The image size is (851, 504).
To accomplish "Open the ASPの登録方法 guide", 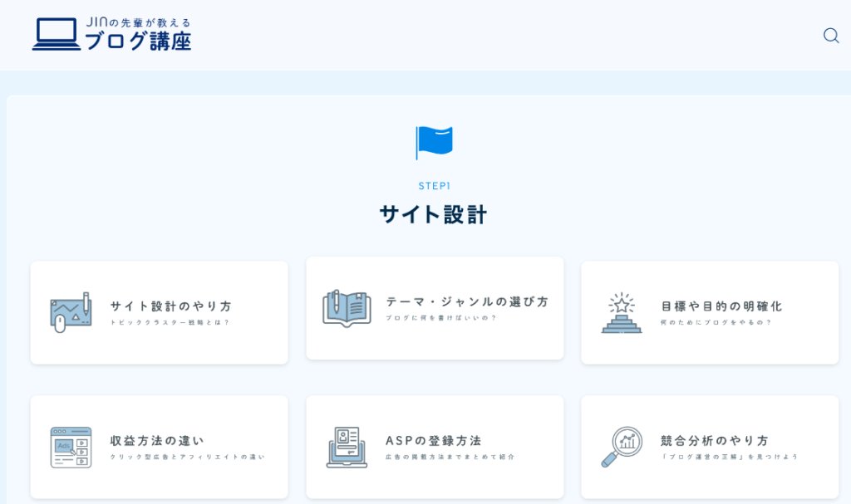I will [x=434, y=440].
